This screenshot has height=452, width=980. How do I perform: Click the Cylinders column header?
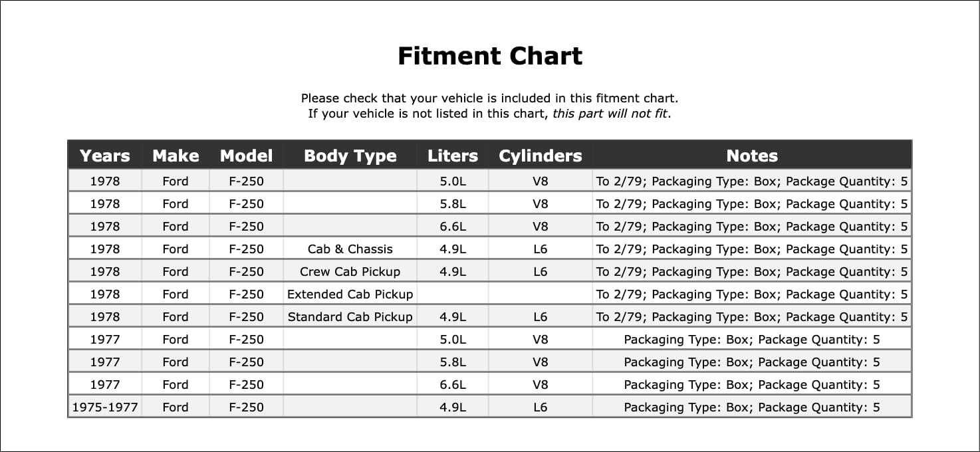tap(540, 156)
